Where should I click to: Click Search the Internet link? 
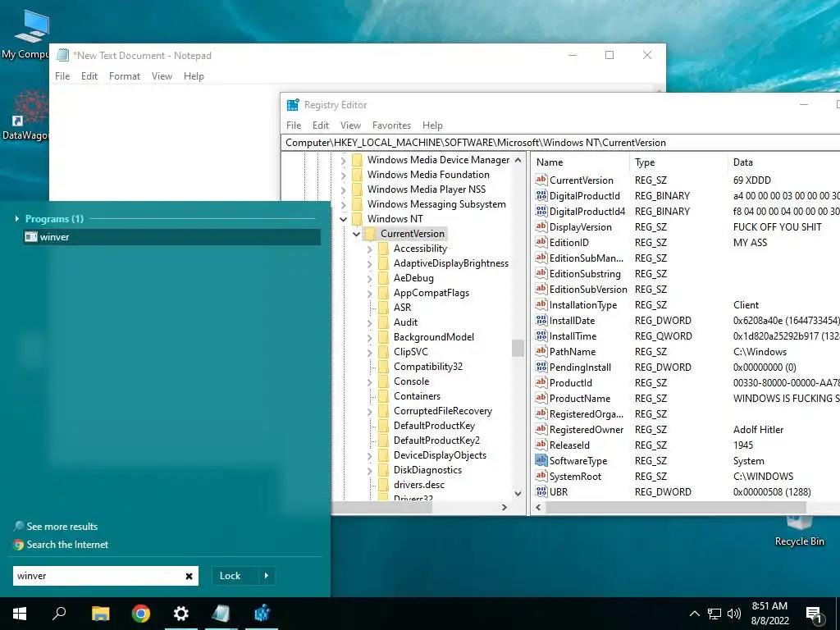click(67, 545)
